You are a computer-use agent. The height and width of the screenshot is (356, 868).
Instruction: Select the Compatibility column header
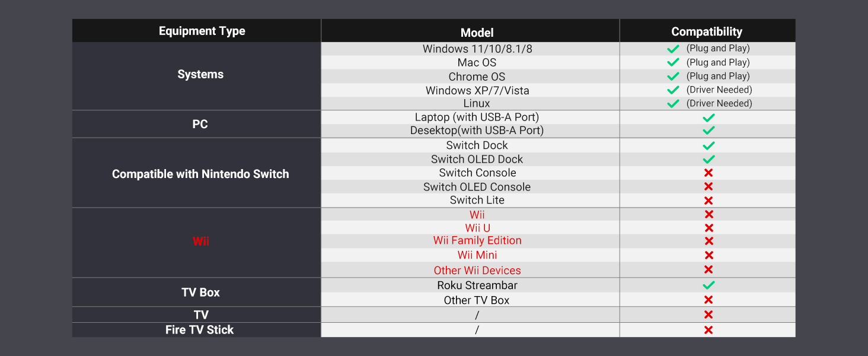(x=707, y=32)
